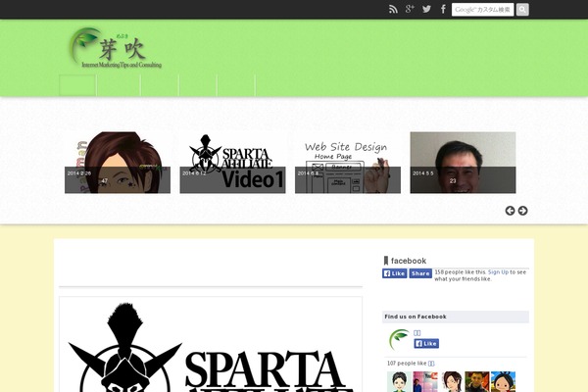This screenshot has height=392, width=588.
Task: Select the facebook widget heading
Action: click(409, 261)
